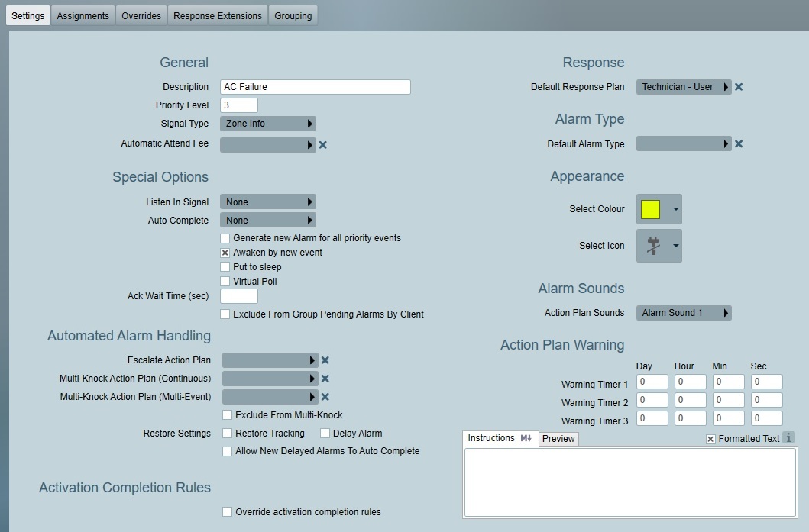Viewport: 809px width, 532px height.
Task: Check Exclude From Group Pending Alarms By Client
Action: tap(225, 314)
